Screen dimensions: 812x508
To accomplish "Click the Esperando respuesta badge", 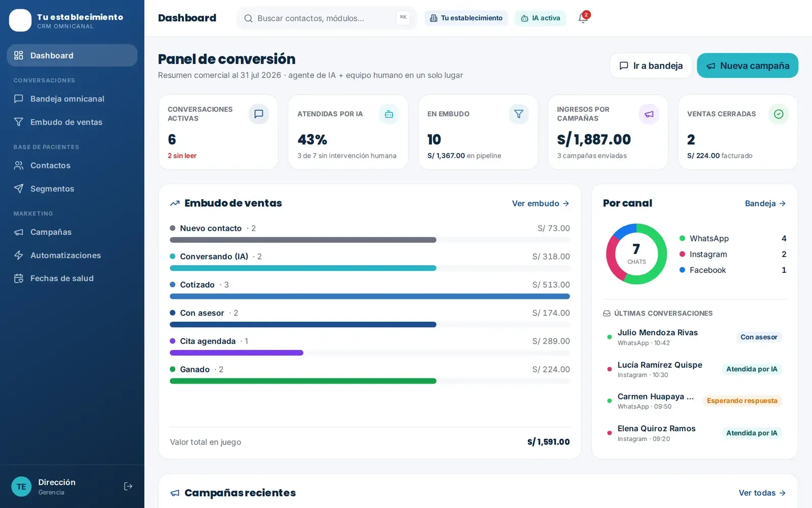I will 742,401.
